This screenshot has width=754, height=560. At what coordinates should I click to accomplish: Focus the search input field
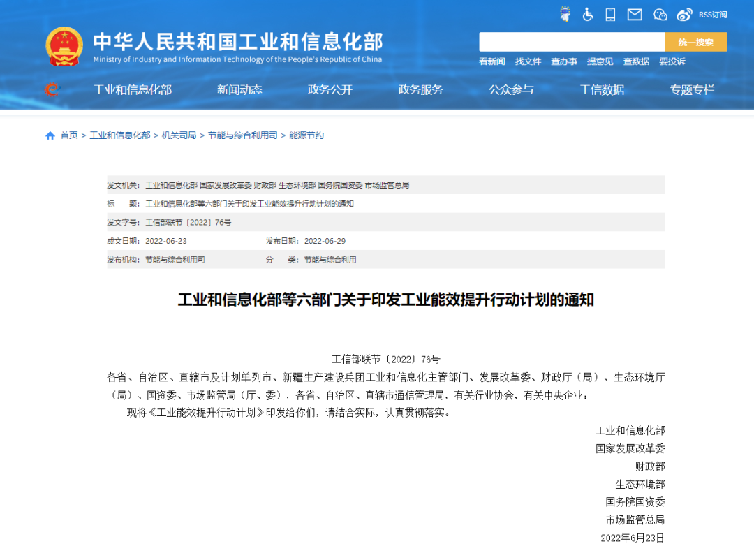coord(572,42)
